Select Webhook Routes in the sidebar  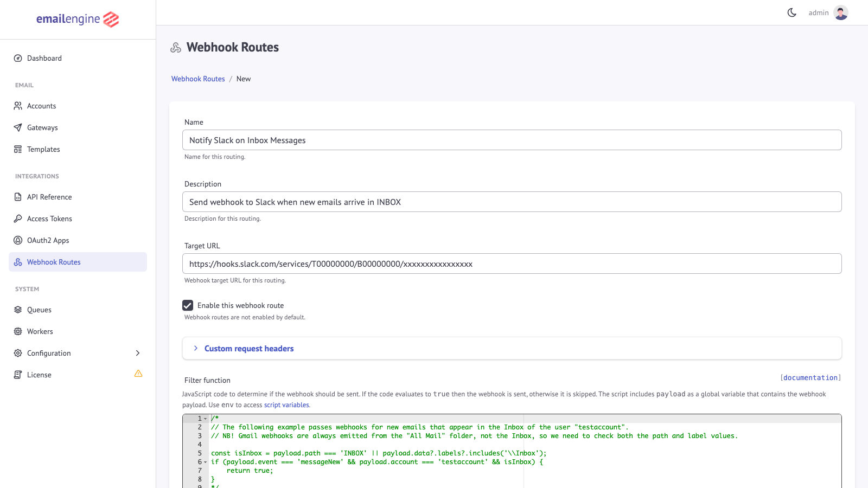[78, 262]
